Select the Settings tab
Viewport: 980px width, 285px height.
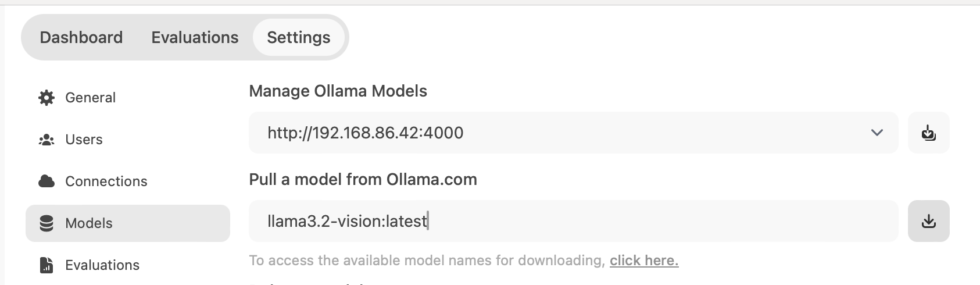[x=299, y=38]
